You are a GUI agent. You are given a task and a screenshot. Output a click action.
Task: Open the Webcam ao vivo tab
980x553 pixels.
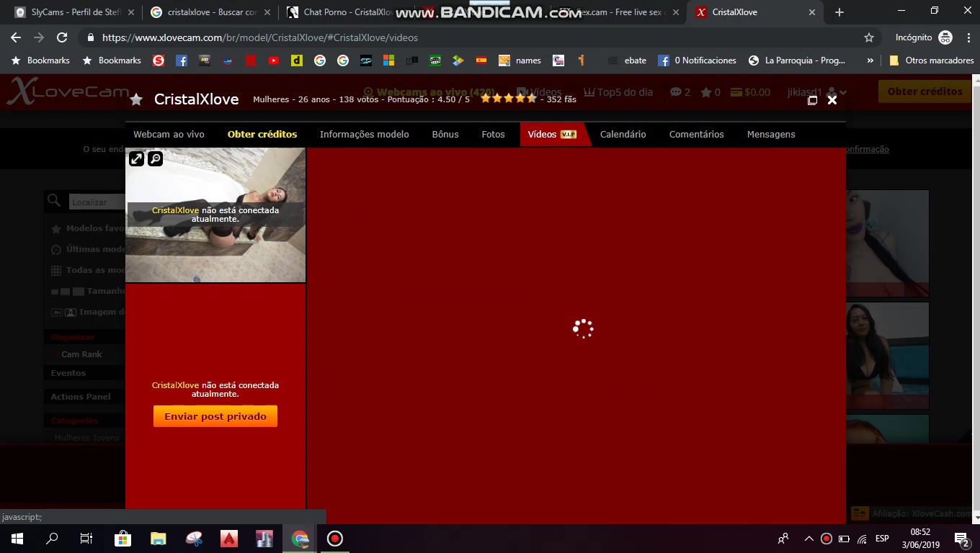169,135
